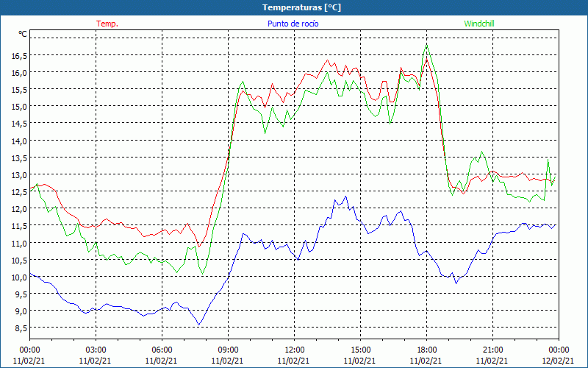Image resolution: width=588 pixels, height=368 pixels.
Task: Click the 10,5 y-axis value
Action: (20, 261)
